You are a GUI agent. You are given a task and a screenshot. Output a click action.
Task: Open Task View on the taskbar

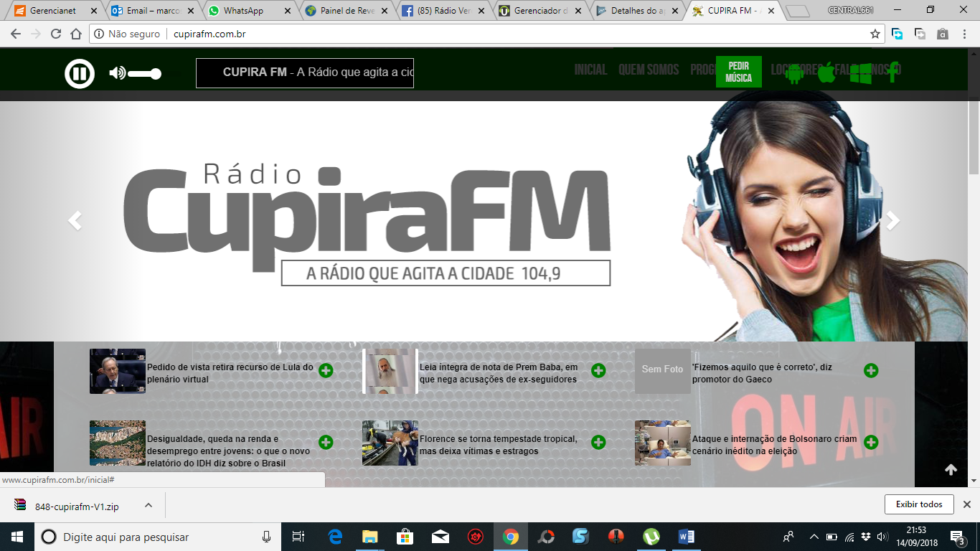[298, 537]
